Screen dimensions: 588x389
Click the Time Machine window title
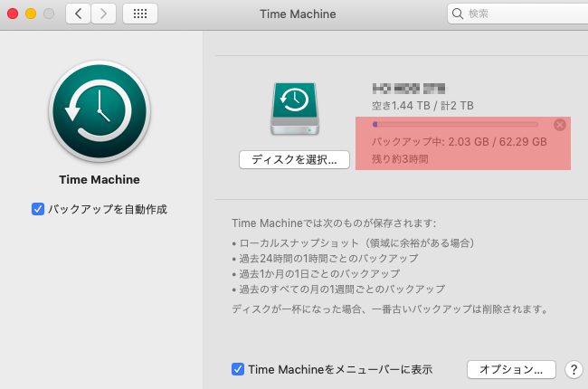point(294,14)
